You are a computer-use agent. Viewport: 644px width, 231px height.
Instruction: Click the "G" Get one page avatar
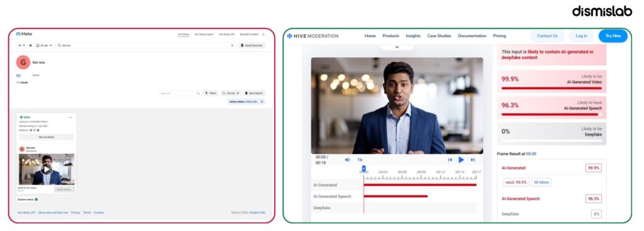[23, 62]
